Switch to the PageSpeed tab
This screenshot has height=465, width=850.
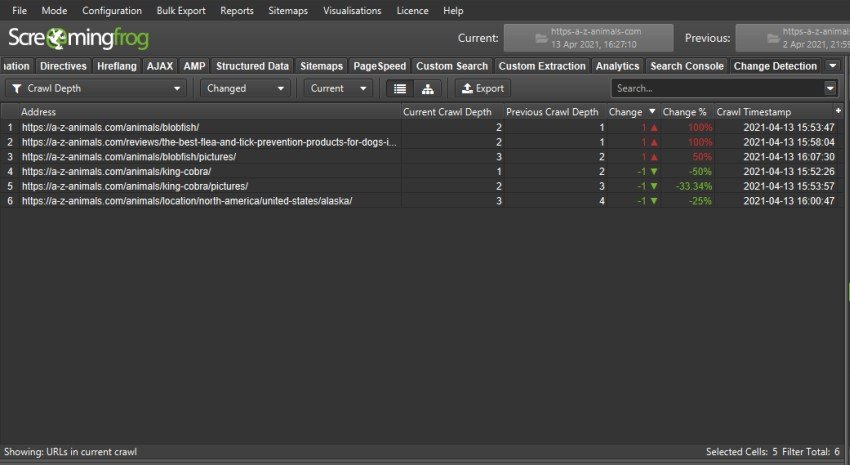pos(378,66)
